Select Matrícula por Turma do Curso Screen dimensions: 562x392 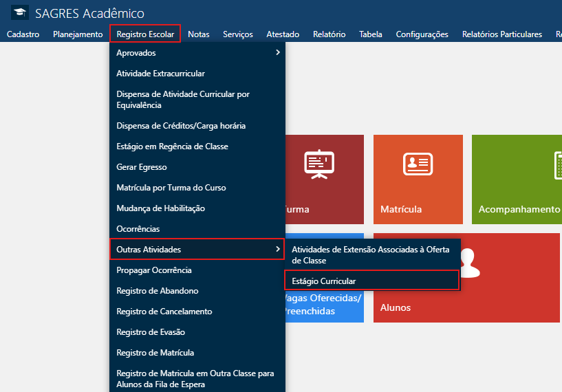(197, 188)
